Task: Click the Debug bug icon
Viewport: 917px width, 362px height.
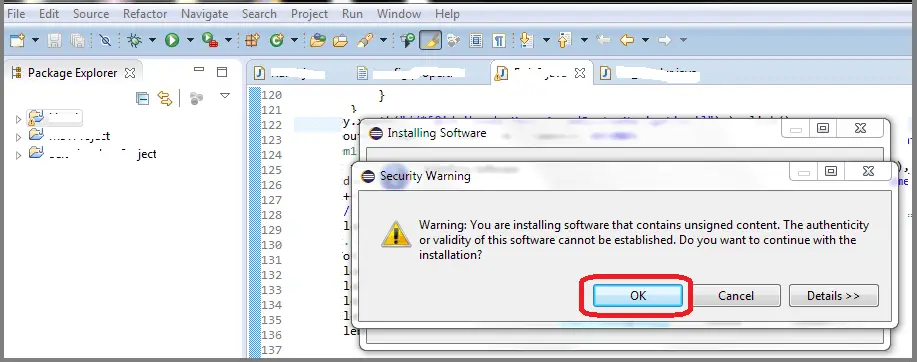Action: pos(135,40)
